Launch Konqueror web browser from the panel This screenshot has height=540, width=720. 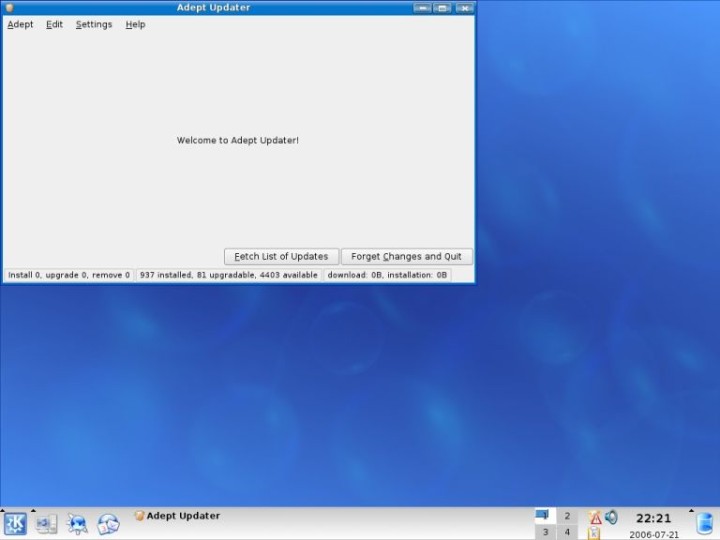(x=77, y=524)
